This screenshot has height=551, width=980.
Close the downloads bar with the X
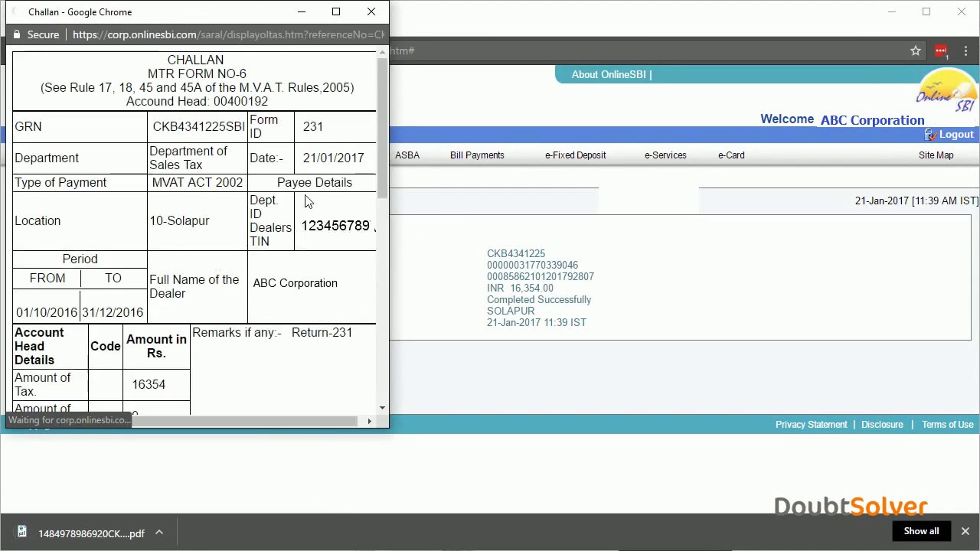tap(965, 531)
